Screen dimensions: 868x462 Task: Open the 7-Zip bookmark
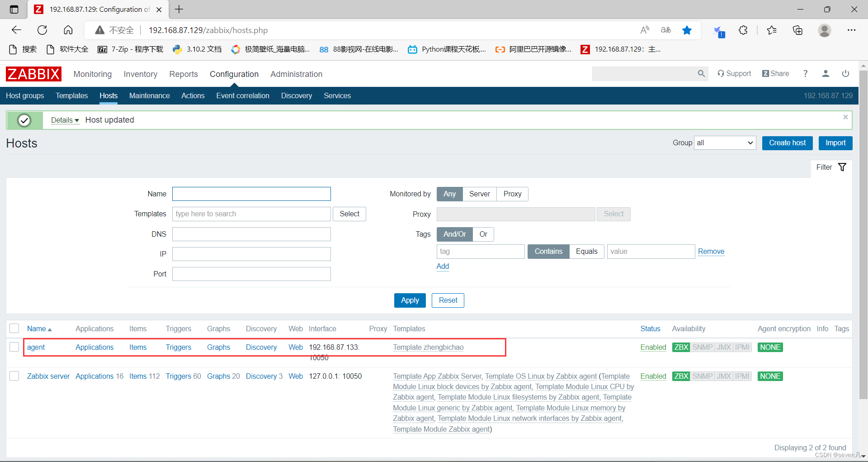coord(131,49)
